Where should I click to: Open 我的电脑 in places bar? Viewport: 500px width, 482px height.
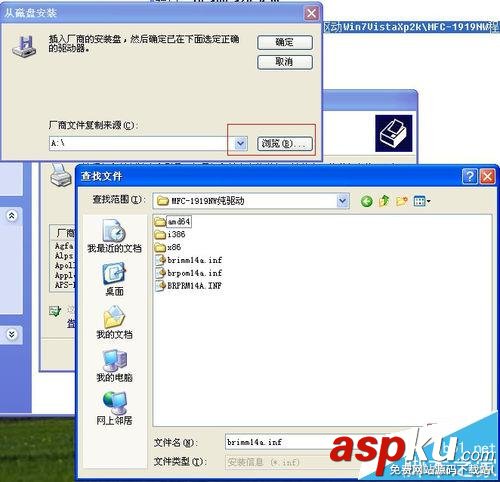tap(114, 365)
